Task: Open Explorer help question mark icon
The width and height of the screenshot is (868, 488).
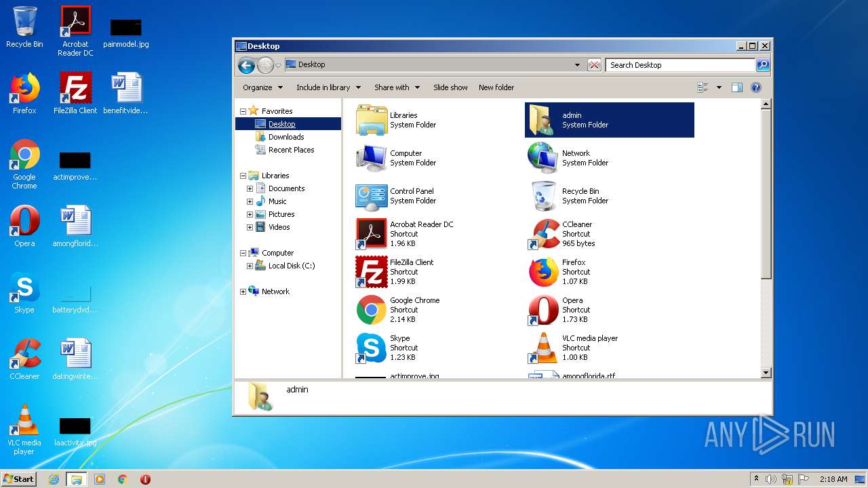Action: coord(756,87)
